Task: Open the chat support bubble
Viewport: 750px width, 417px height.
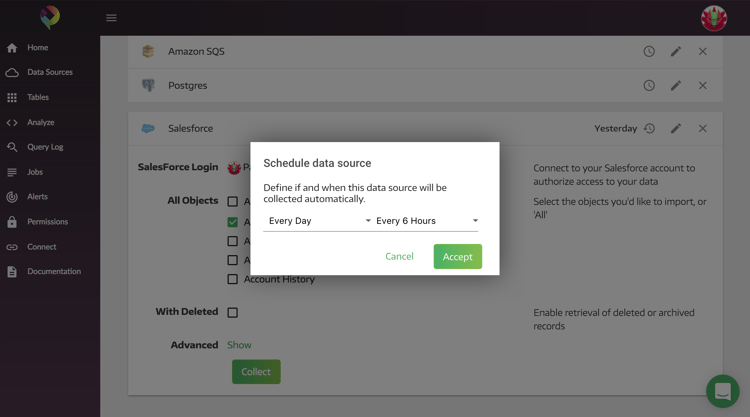Action: (721, 390)
